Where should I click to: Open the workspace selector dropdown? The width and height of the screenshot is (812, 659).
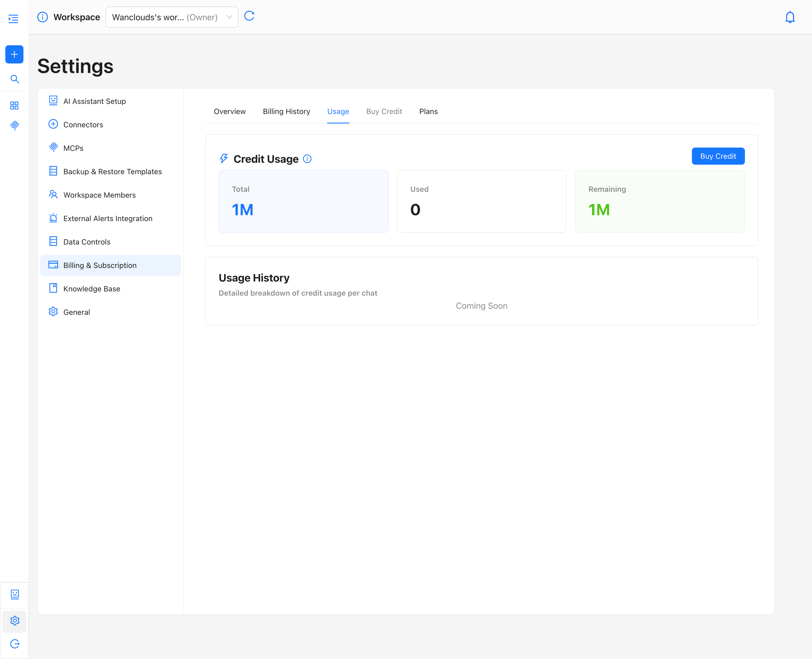point(172,17)
